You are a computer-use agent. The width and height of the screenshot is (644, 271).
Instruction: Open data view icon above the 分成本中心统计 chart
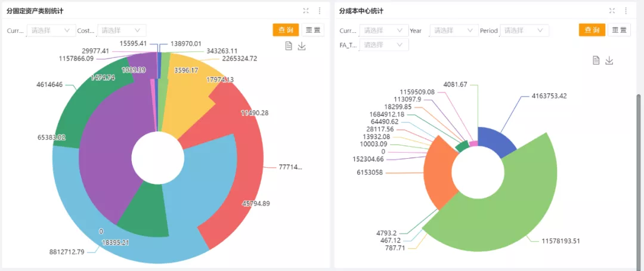(596, 60)
